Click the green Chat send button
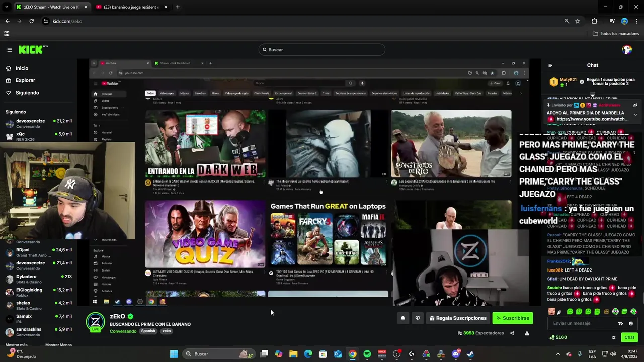Screen dimensions: 644x362 (629, 337)
